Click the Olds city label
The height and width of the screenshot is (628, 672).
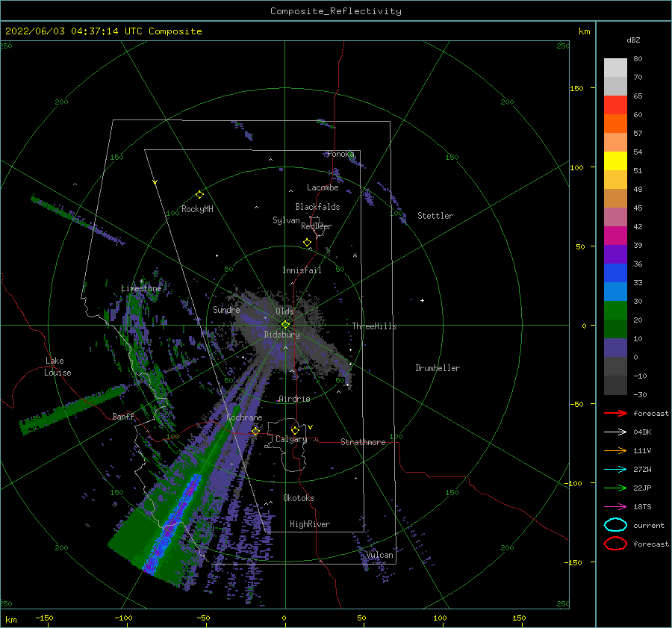pos(284,311)
